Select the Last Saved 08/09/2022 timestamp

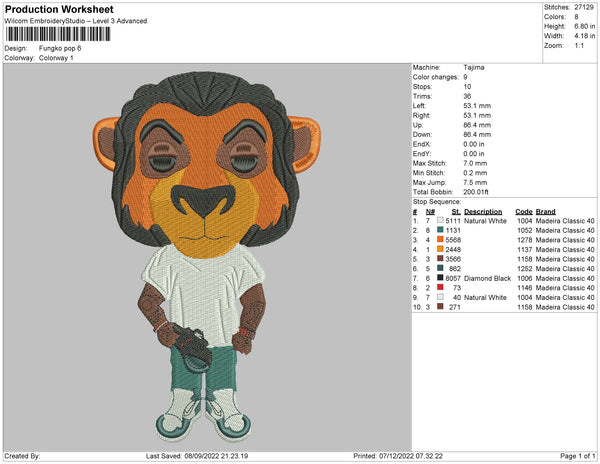197,456
